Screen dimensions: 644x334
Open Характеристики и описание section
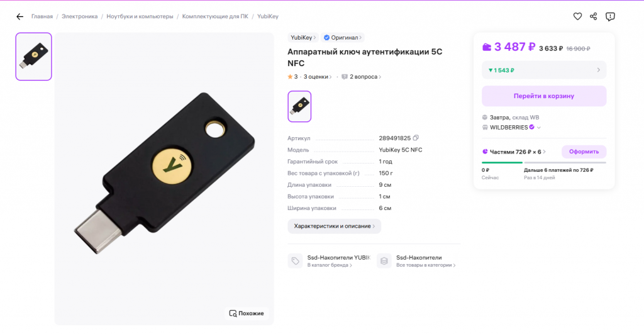coord(335,226)
